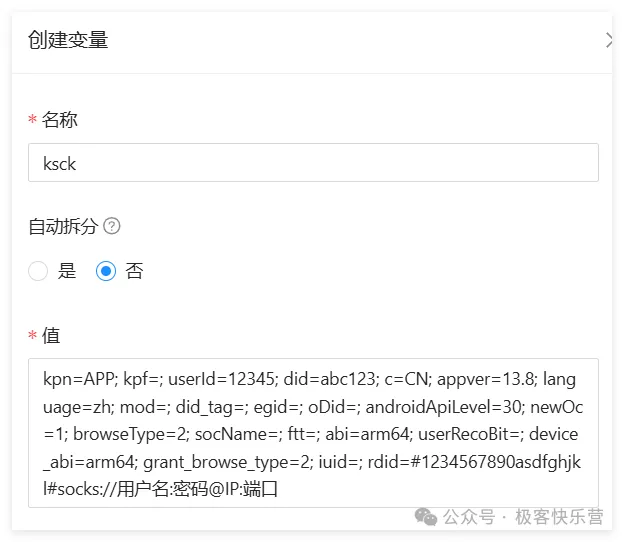Click the 名称 input field containing ksck

coord(313,163)
